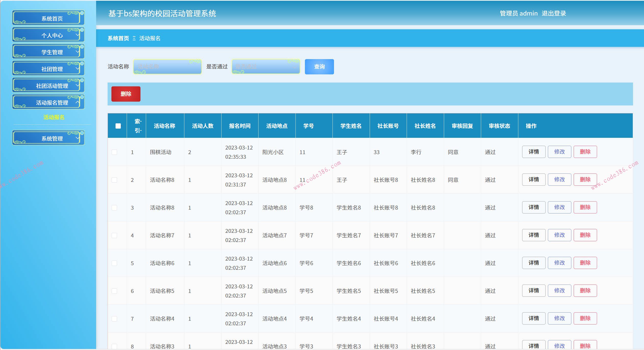View 详情 for 围棋活动 row
The width and height of the screenshot is (644, 350).
point(534,152)
